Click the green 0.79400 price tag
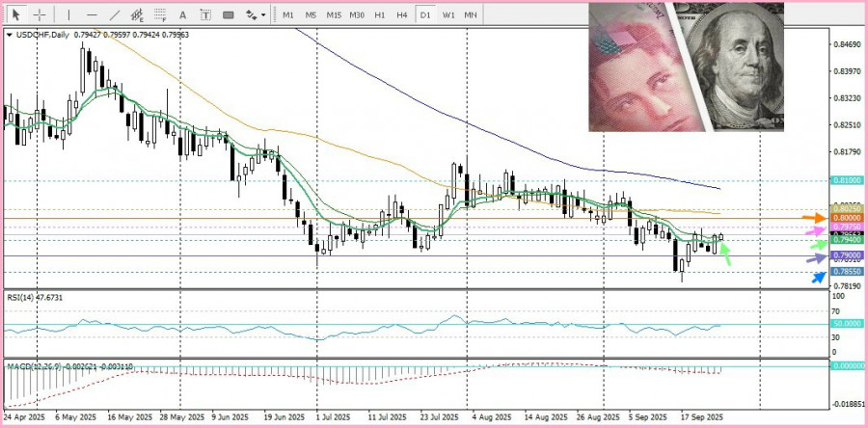Image resolution: width=868 pixels, height=428 pixels. click(847, 241)
